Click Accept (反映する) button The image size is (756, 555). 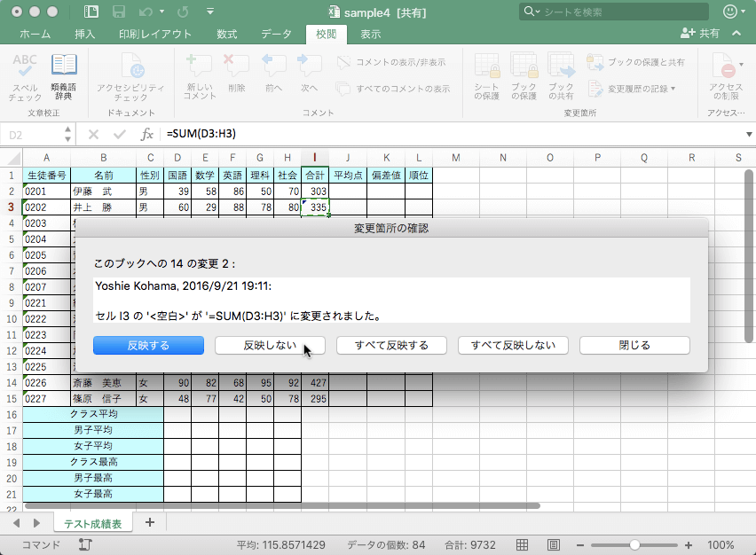pyautogui.click(x=148, y=346)
